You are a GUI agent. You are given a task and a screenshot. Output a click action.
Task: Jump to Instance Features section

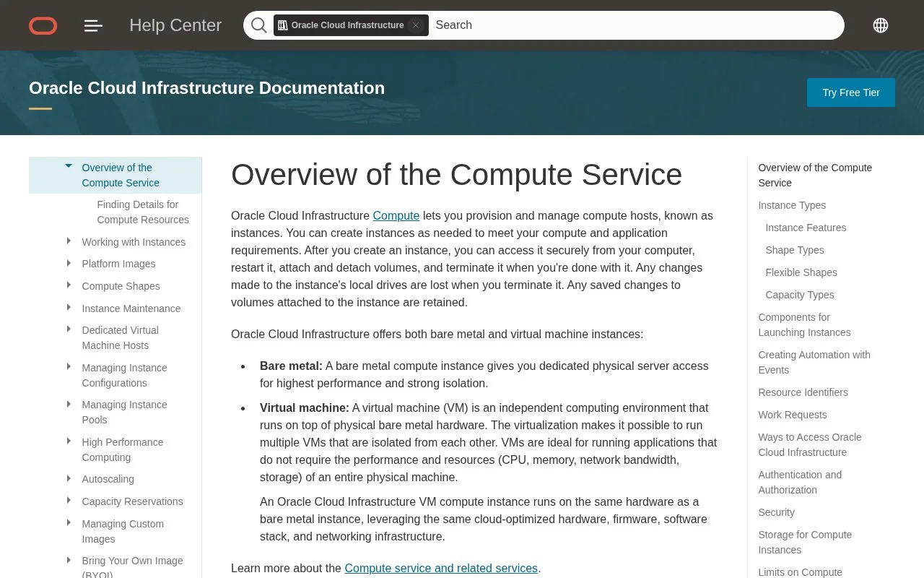(x=806, y=228)
